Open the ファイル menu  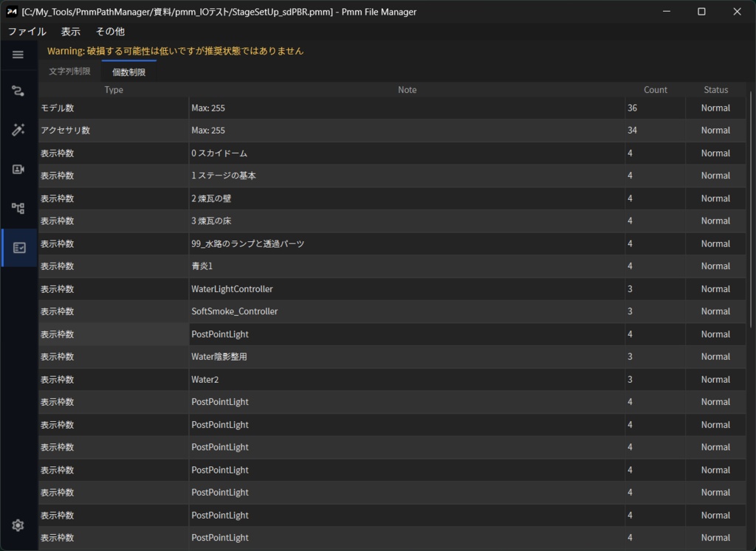point(27,32)
